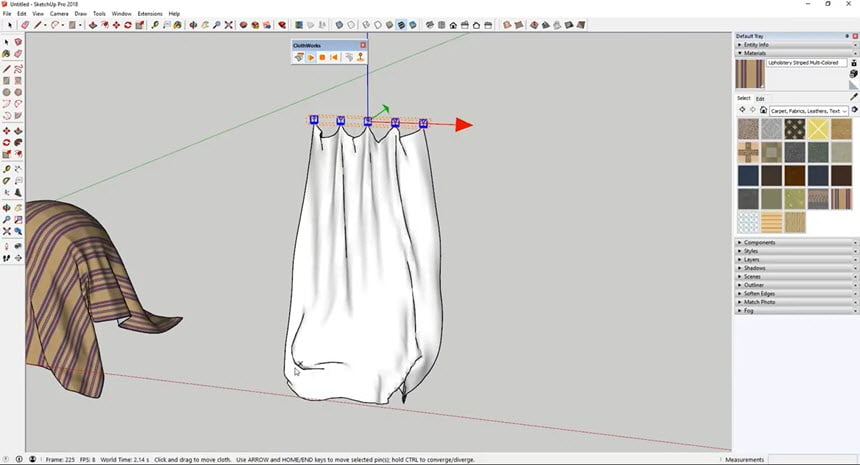This screenshot has width=860, height=465.
Task: Select the dark navy blue fabric swatch
Action: point(748,175)
